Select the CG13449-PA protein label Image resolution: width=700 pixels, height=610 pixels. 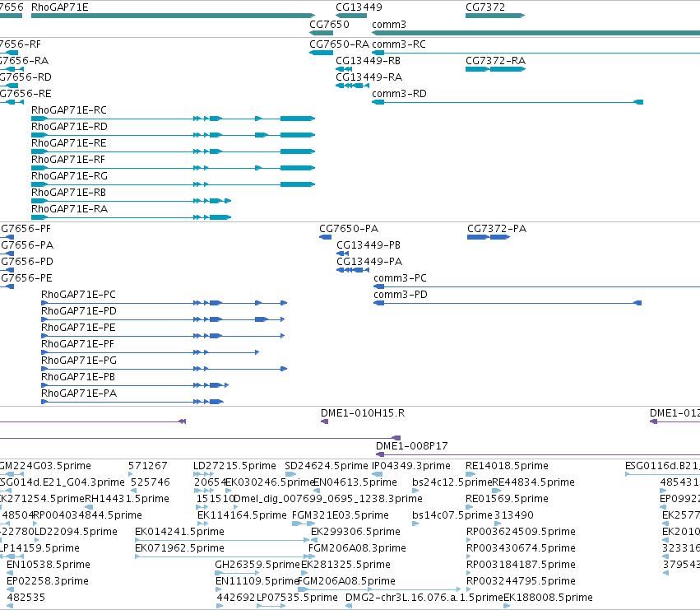369,262
